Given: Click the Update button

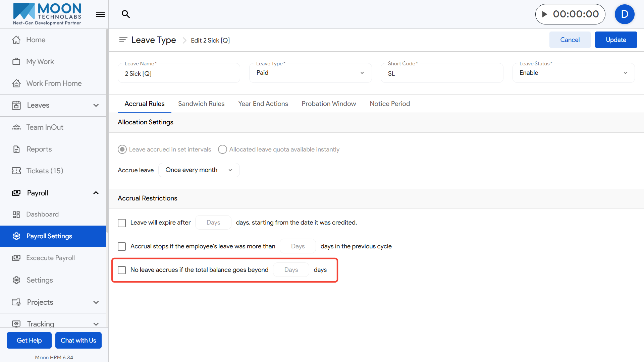Looking at the screenshot, I should tap(615, 40).
